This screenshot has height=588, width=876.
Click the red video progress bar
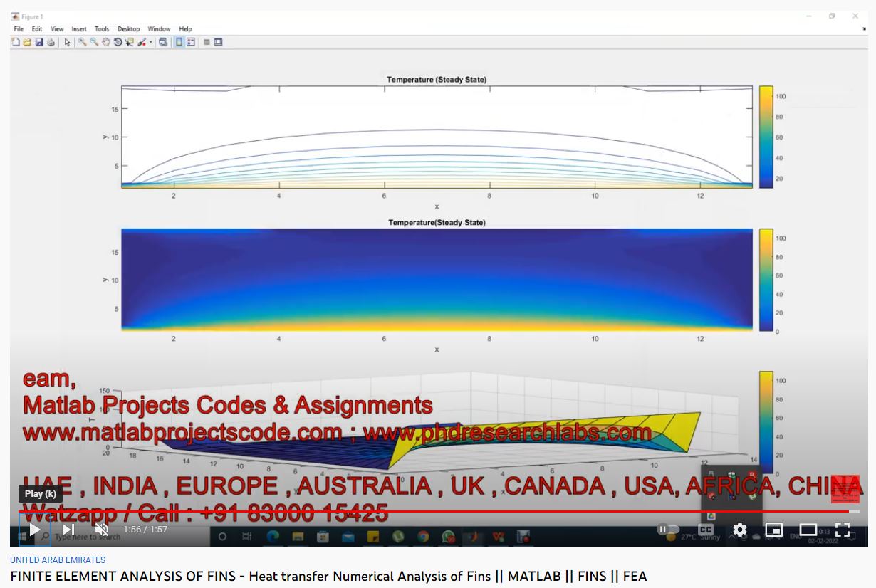click(x=427, y=511)
